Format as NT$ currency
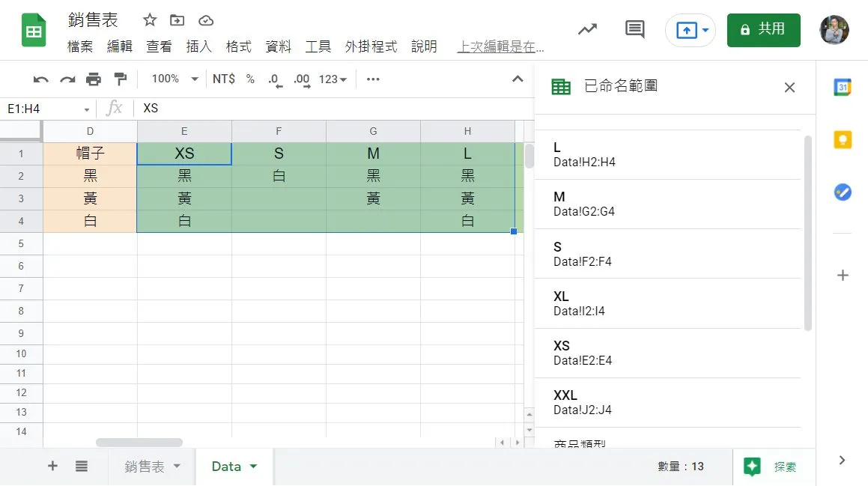 (224, 79)
